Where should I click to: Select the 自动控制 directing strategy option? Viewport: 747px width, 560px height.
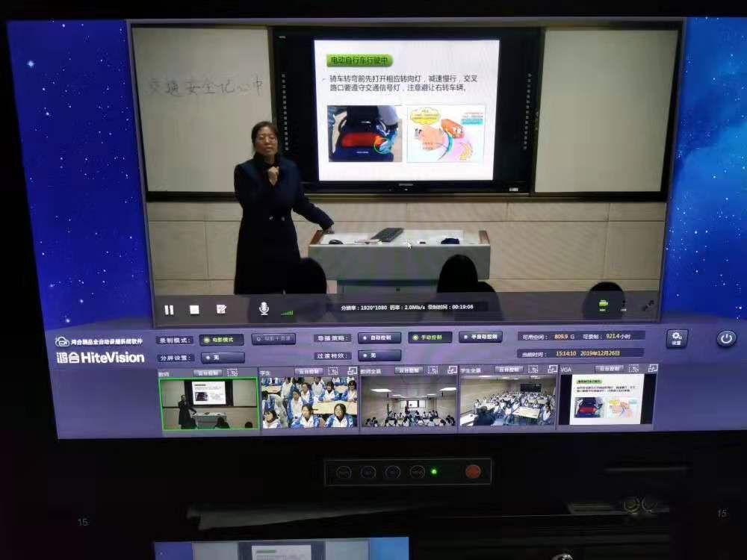(x=385, y=337)
